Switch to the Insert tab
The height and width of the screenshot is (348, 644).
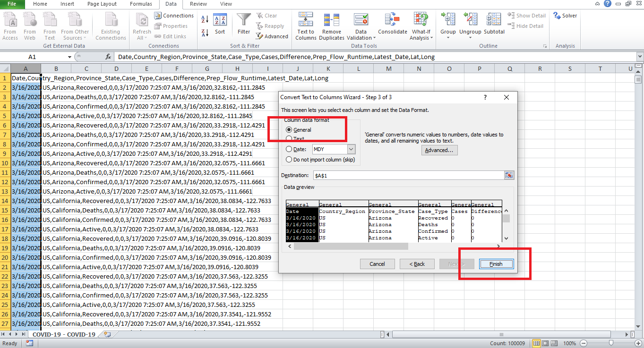coord(67,4)
